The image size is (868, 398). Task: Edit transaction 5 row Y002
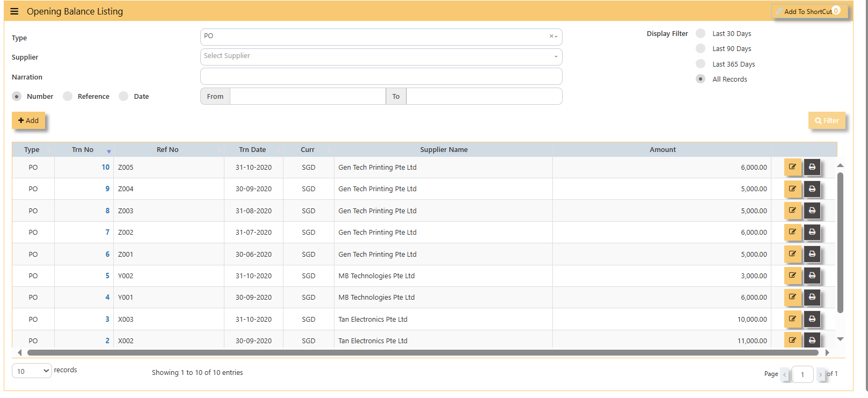click(792, 276)
